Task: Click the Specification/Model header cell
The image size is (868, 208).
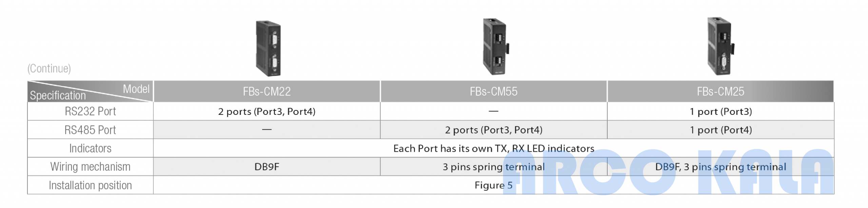Action: pos(90,91)
